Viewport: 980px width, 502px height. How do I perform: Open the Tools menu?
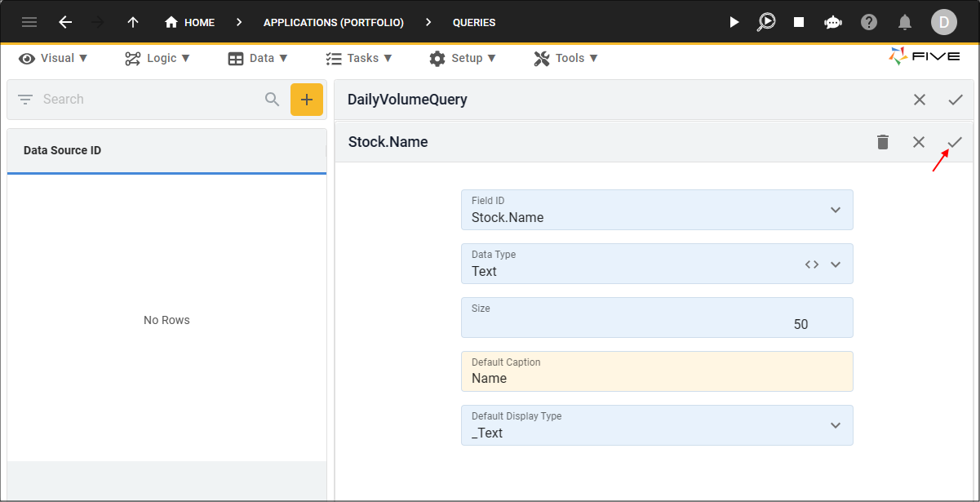(565, 58)
